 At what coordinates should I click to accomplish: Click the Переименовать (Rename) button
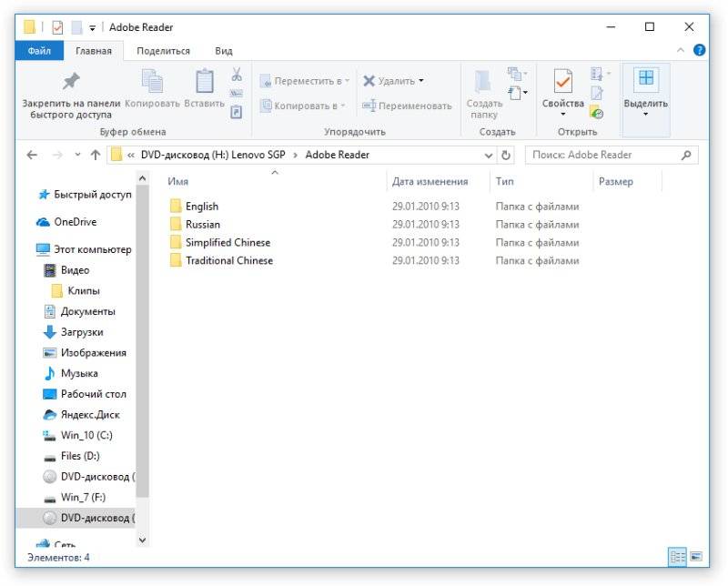[407, 106]
